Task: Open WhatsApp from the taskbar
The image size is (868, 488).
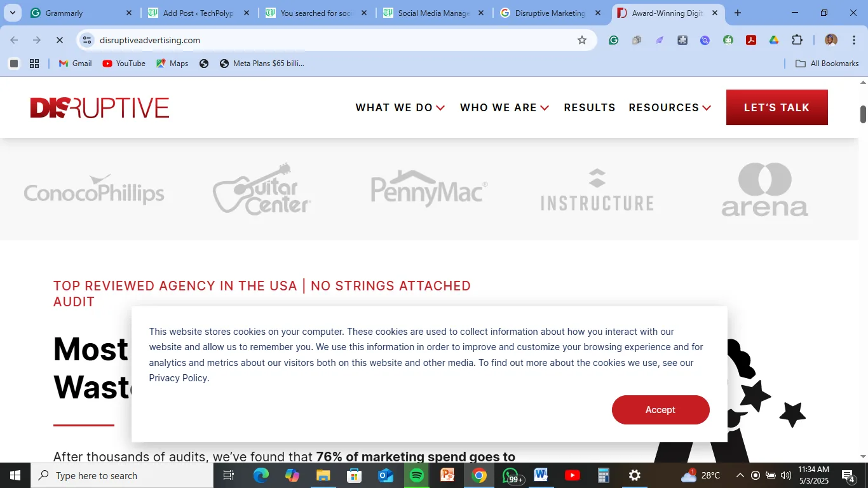Action: (512, 475)
